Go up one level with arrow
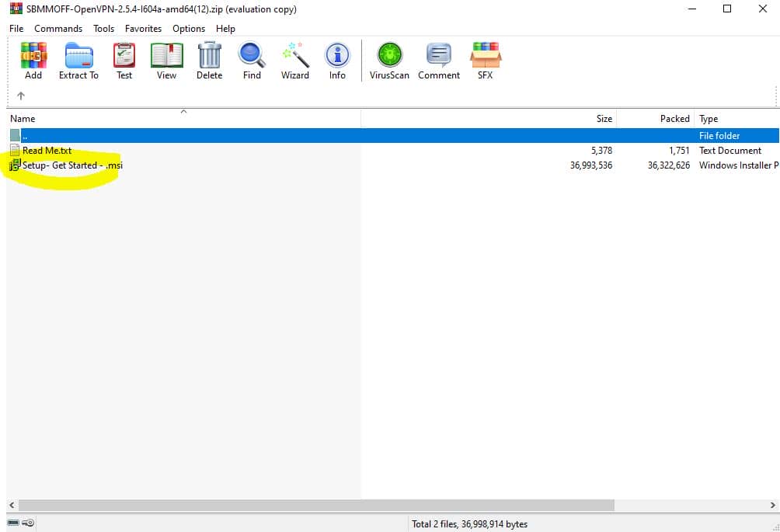Image resolution: width=780 pixels, height=532 pixels. tap(21, 96)
